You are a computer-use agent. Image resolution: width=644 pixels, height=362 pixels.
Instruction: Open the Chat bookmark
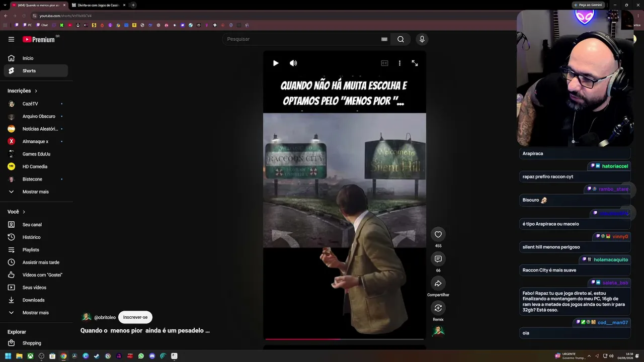pos(41,25)
